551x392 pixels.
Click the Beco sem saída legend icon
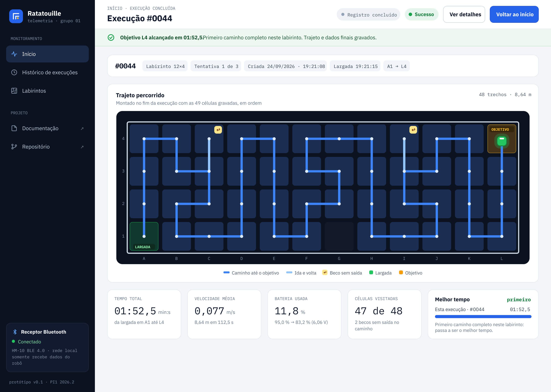(325, 273)
